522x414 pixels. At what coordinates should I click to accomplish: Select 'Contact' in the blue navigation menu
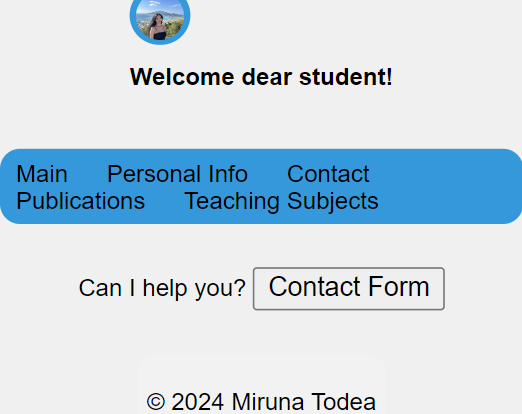pos(328,174)
